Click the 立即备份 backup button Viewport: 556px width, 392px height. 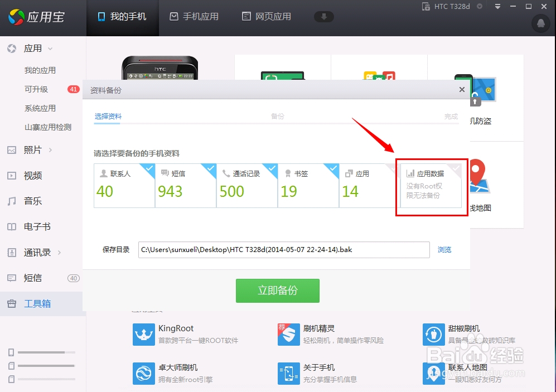(277, 291)
